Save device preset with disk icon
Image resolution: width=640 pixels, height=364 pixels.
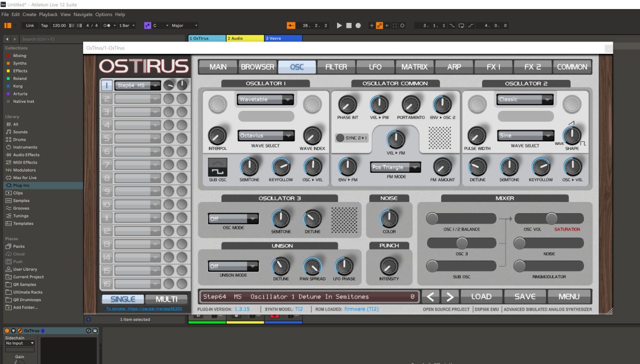(95, 331)
